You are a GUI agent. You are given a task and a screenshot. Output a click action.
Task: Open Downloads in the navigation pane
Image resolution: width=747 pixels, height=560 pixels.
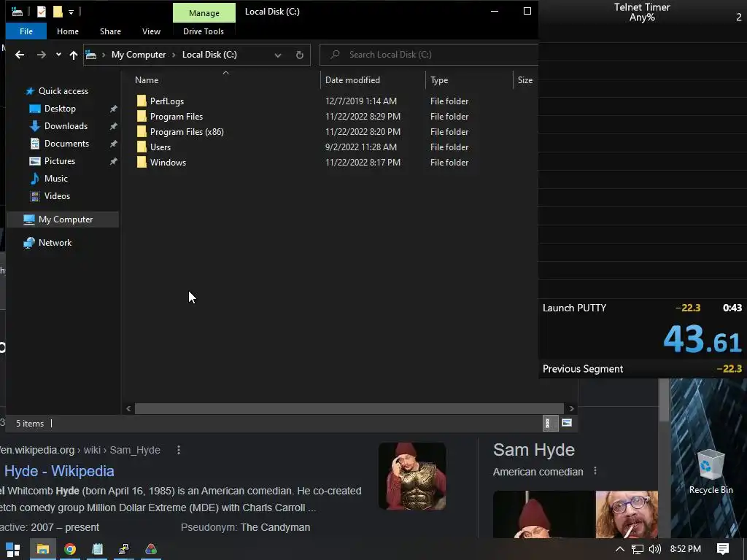(x=66, y=126)
